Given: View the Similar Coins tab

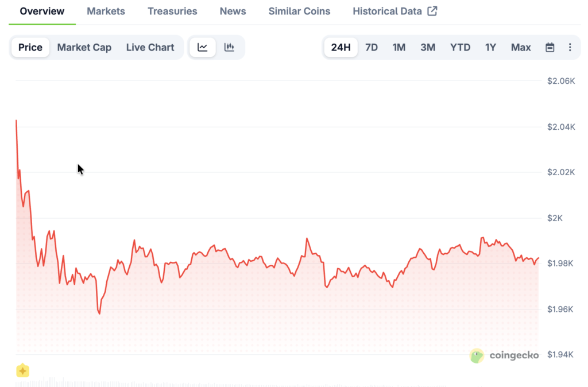Looking at the screenshot, I should pos(299,11).
